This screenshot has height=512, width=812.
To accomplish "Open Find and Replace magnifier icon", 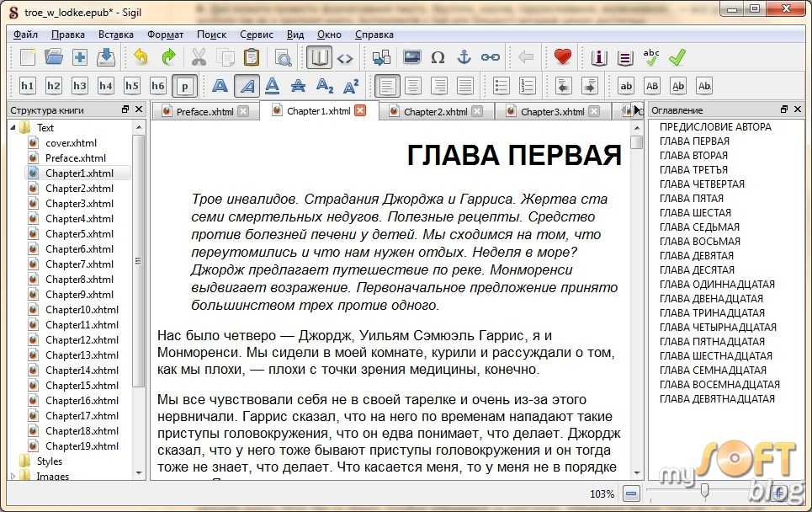I will point(284,57).
